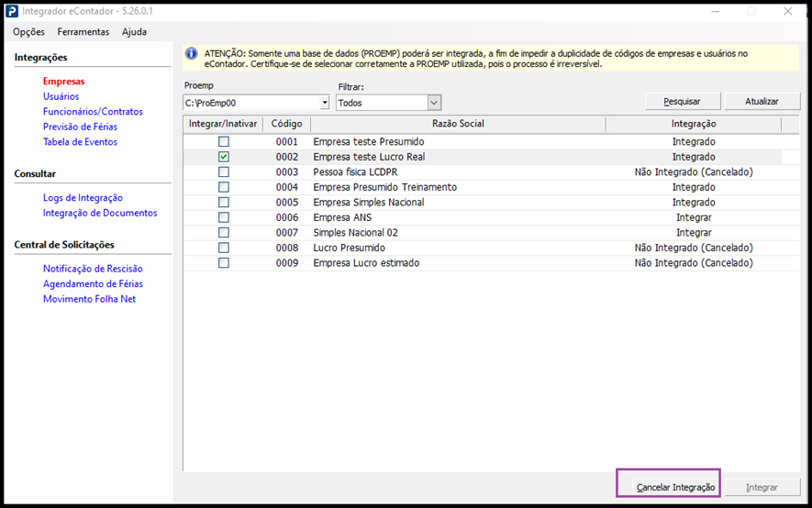This screenshot has height=508, width=812.
Task: Open Logs de Integração
Action: pos(83,198)
